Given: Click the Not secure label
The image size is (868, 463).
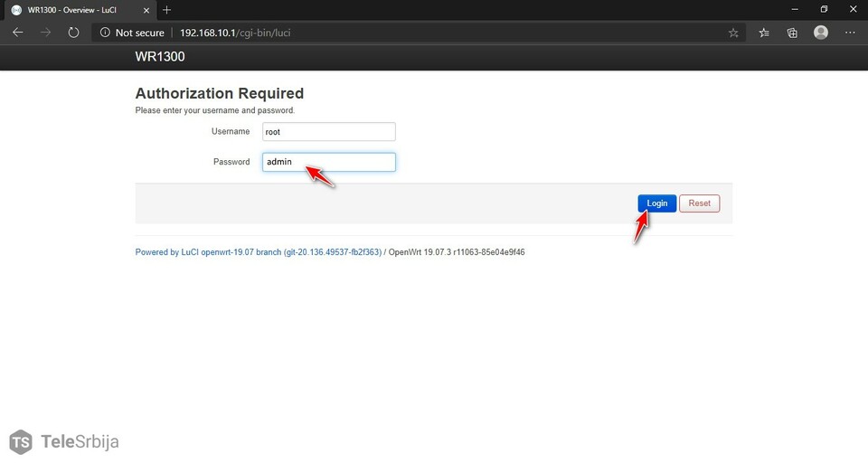Looking at the screenshot, I should (139, 33).
